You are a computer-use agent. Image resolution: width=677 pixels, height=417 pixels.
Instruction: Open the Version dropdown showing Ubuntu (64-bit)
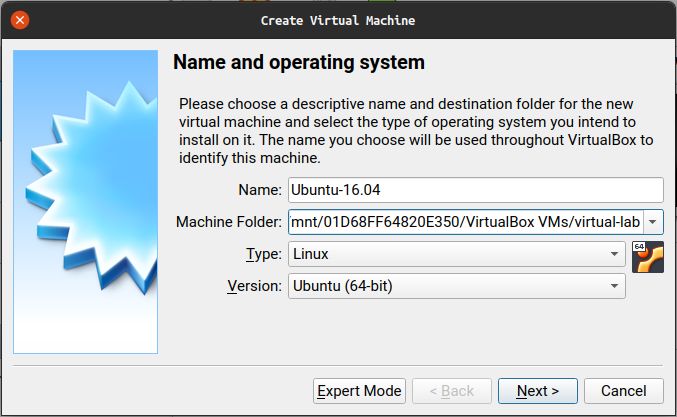coord(457,286)
